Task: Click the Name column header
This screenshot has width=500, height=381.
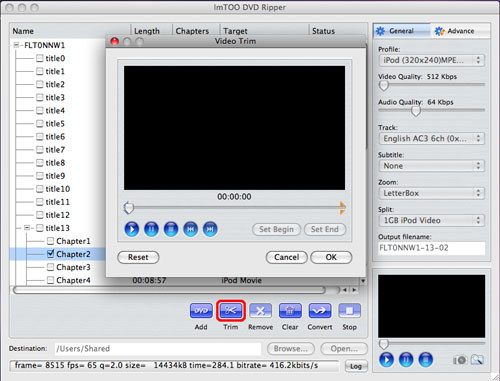Action: [70, 31]
